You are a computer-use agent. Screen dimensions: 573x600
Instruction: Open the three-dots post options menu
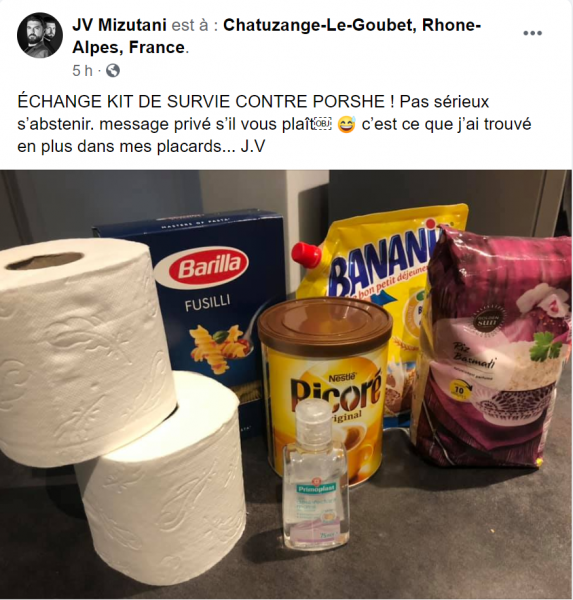[532, 33]
